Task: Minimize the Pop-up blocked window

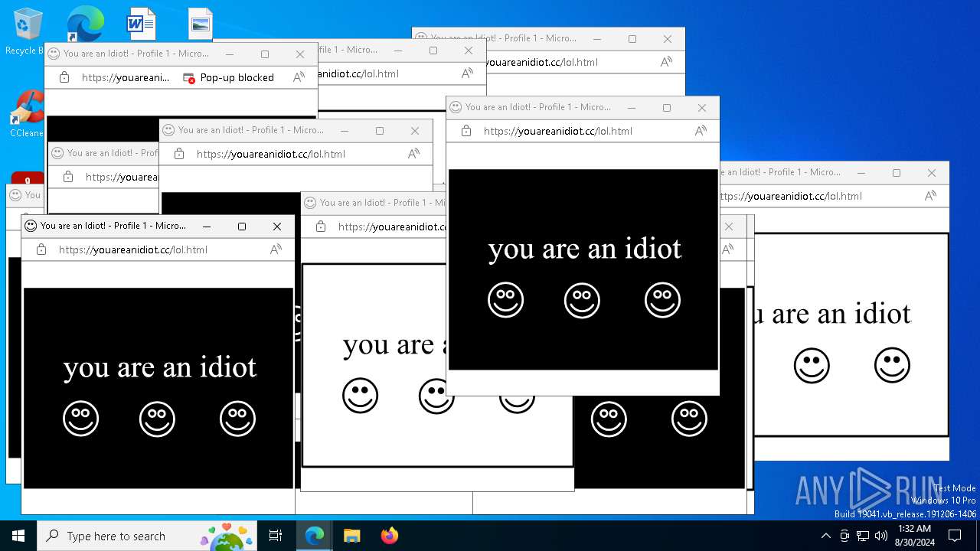Action: click(230, 54)
